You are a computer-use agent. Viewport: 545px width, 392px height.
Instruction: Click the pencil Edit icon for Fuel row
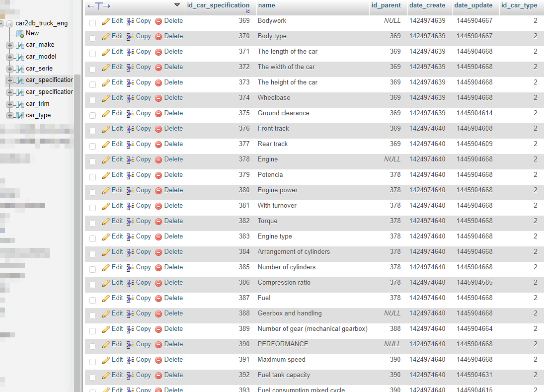point(106,299)
